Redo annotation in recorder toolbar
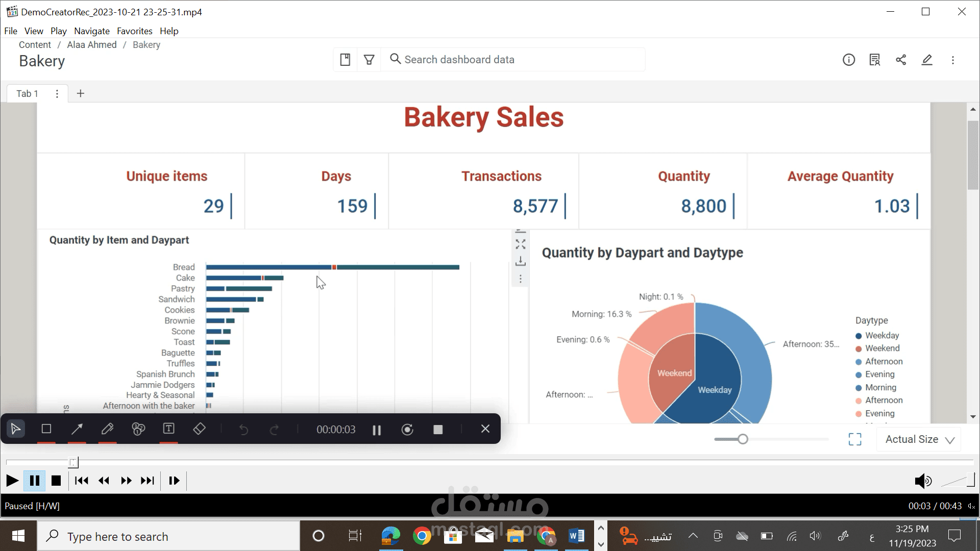This screenshot has width=980, height=551. [274, 430]
